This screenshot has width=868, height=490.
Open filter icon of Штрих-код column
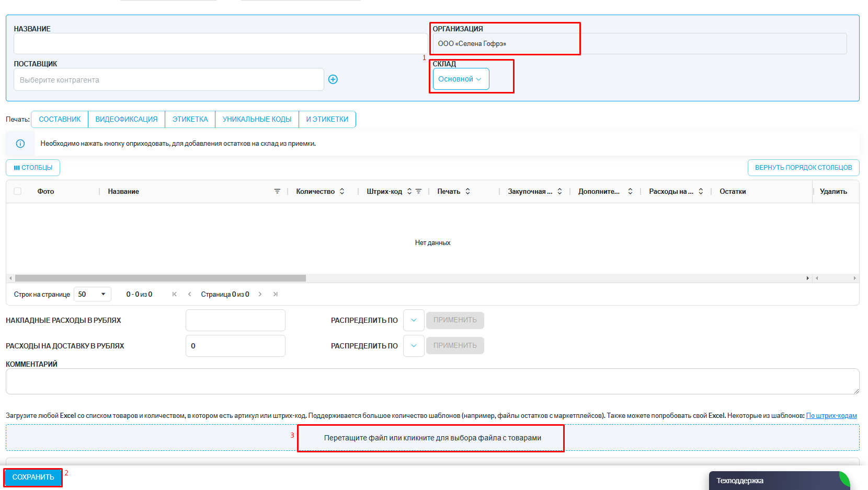tap(418, 191)
